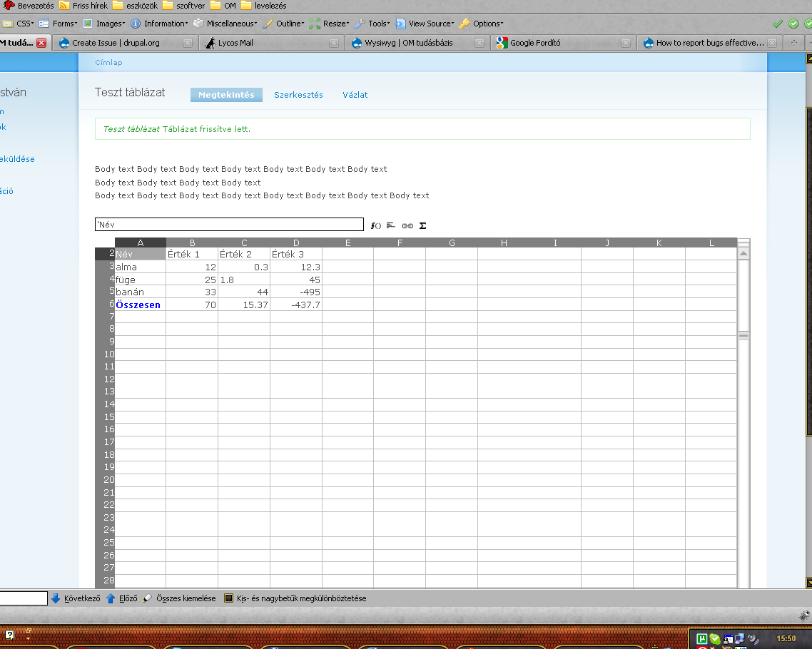Image resolution: width=812 pixels, height=649 pixels.
Task: Click the function insert icon
Action: [376, 225]
